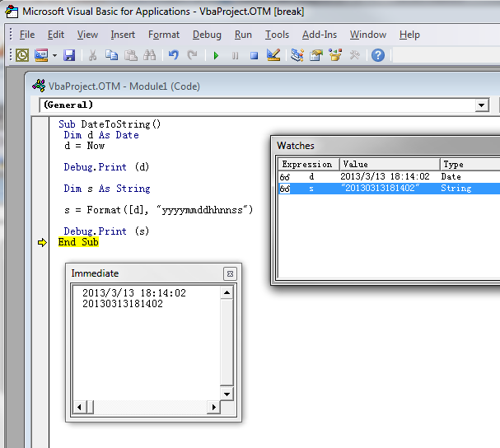This screenshot has height=448, width=500.
Task: Click the 2013/3/13 18:14:02 value in Watches
Action: [385, 176]
